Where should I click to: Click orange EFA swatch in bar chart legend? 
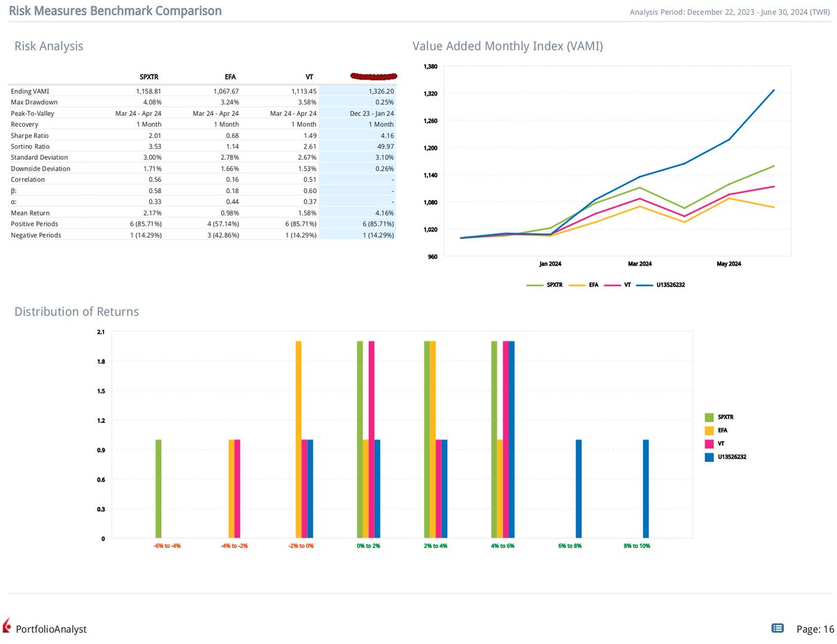tap(709, 430)
